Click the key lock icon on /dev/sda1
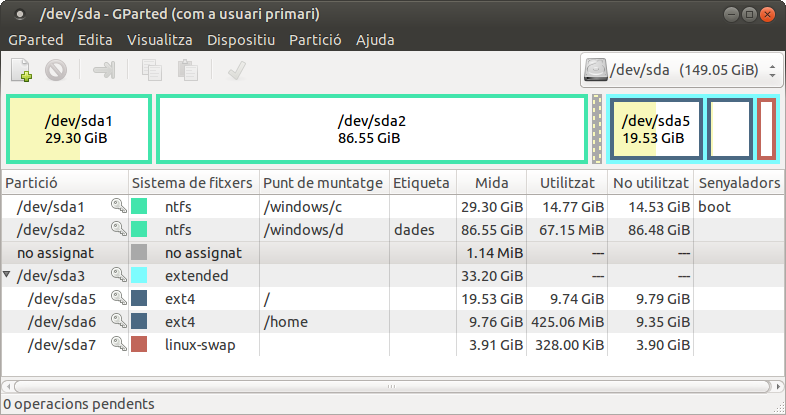 coord(118,206)
